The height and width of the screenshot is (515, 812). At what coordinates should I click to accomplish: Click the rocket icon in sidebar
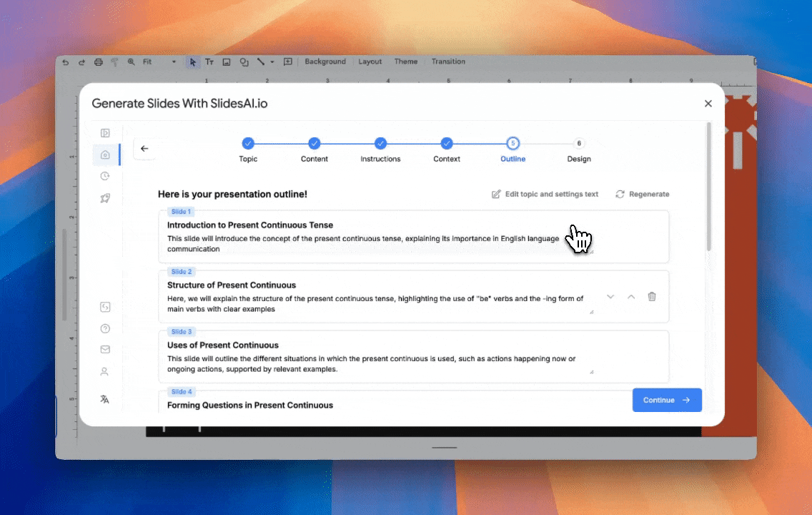pyautogui.click(x=105, y=198)
